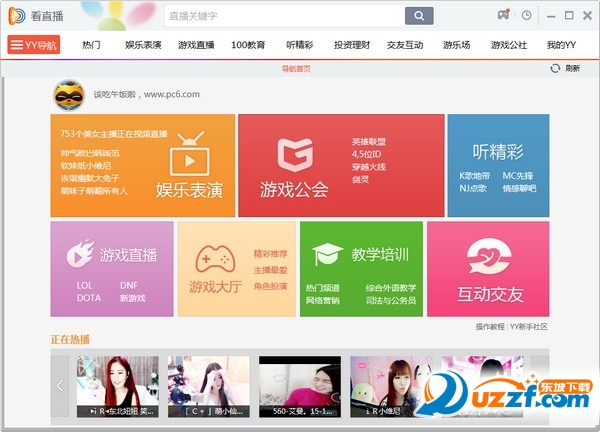The height and width of the screenshot is (432, 600).
Task: Open the clock history icon
Action: point(527,15)
